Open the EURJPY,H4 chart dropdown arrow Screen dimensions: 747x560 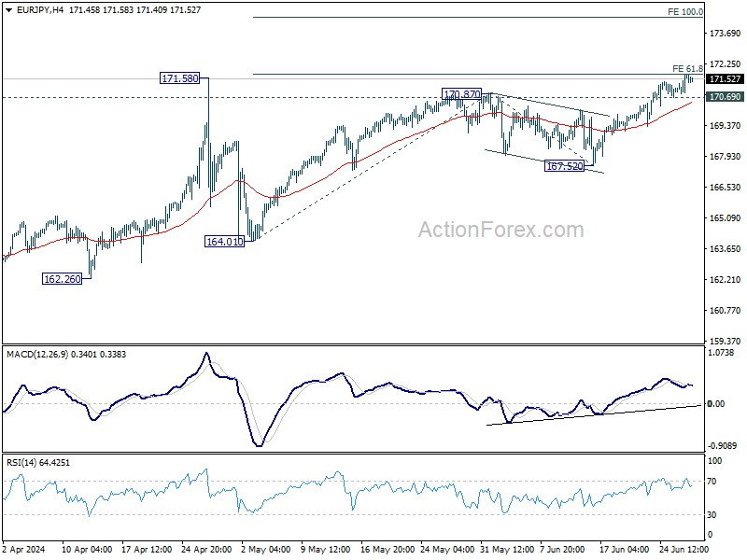(9, 10)
